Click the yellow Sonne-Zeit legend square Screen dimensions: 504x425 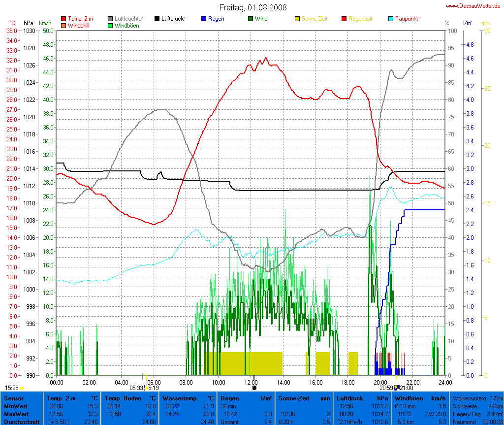(297, 19)
